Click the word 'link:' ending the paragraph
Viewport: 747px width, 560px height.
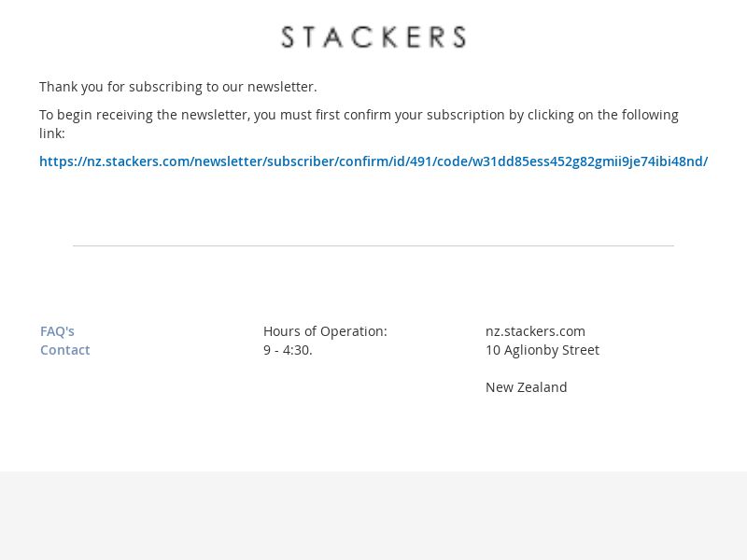click(x=52, y=133)
